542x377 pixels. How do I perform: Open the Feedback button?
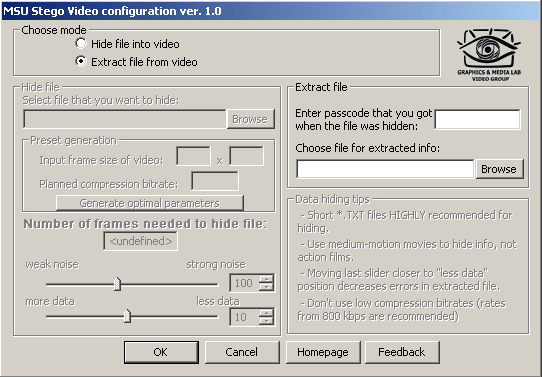pyautogui.click(x=402, y=352)
